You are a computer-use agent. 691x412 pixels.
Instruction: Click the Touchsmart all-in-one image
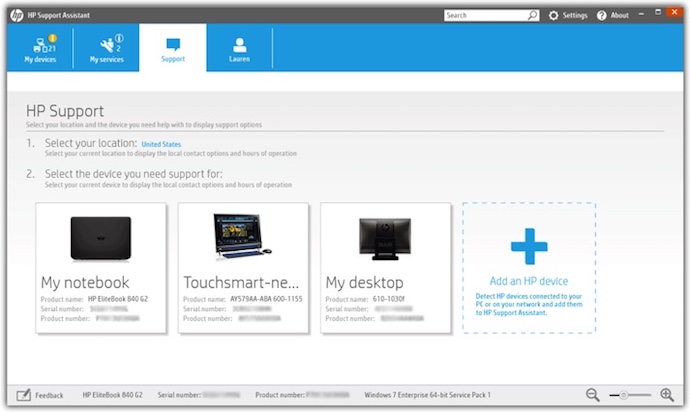[242, 236]
